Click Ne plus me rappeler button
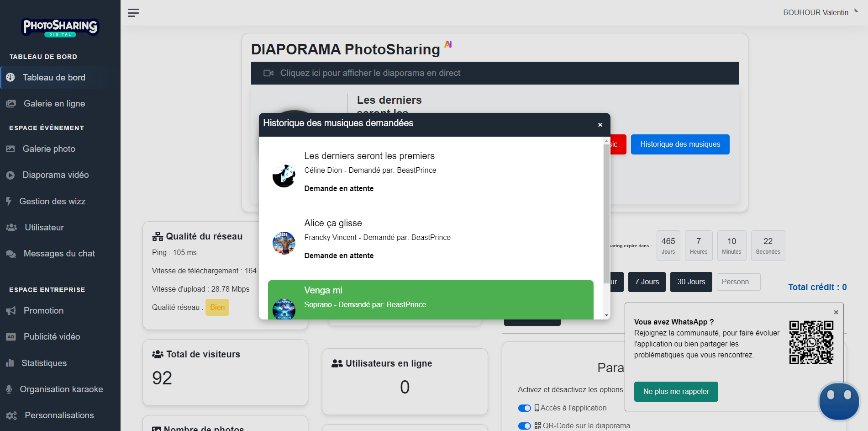 click(676, 392)
